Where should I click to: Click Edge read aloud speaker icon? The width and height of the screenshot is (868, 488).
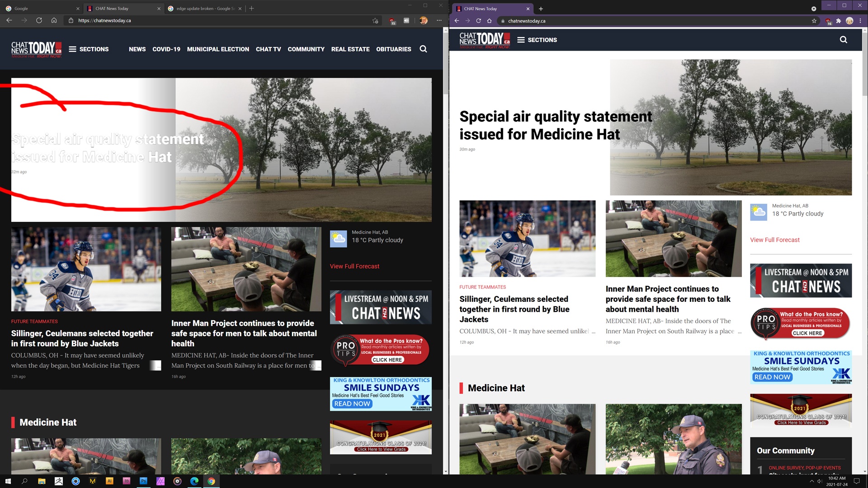(406, 20)
